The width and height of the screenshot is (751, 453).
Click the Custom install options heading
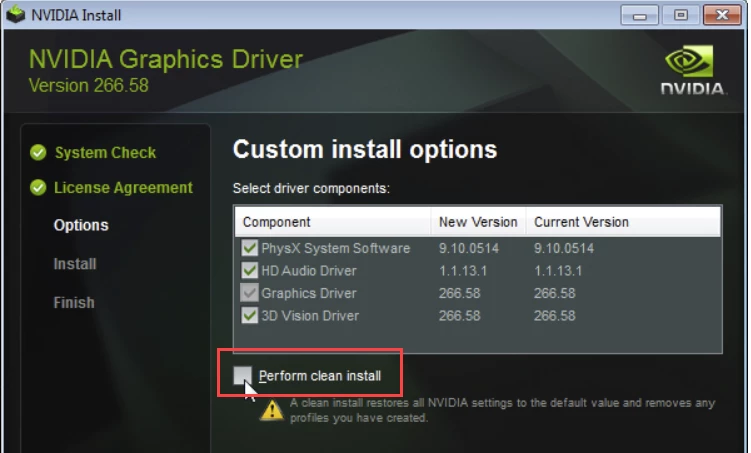pos(365,149)
